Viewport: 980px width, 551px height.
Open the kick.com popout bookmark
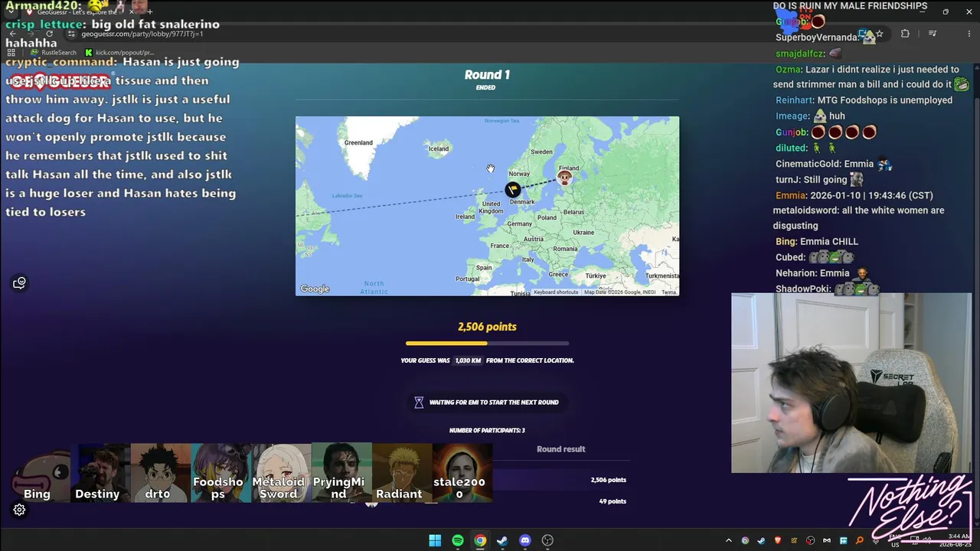coord(119,53)
